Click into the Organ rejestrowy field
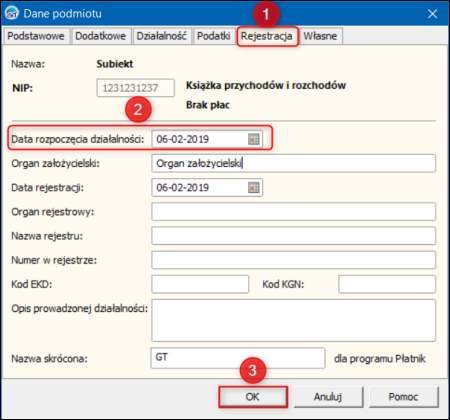 pos(293,212)
